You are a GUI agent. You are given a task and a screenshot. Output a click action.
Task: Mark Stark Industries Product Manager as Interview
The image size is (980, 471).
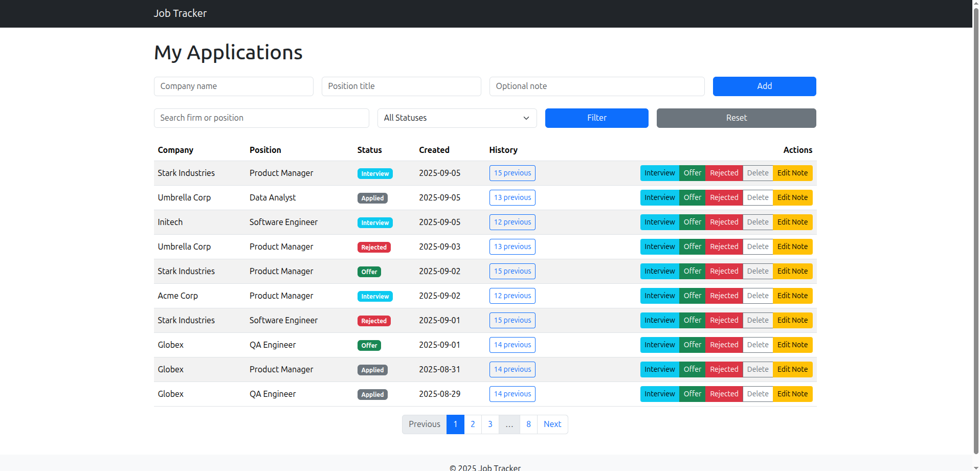pyautogui.click(x=659, y=173)
